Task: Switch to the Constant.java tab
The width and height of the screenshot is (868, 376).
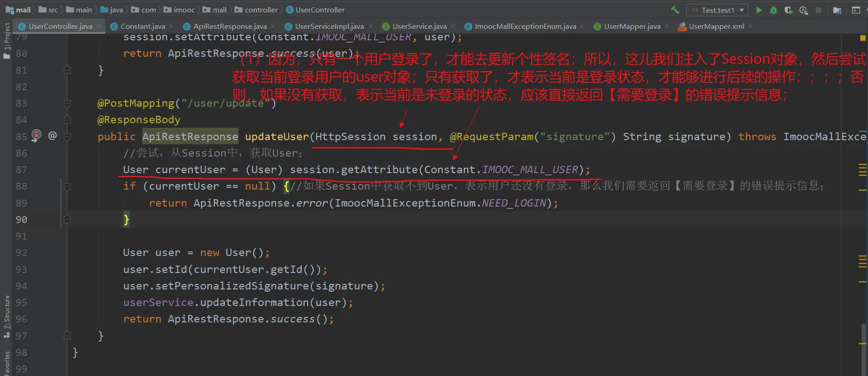Action: pos(142,27)
